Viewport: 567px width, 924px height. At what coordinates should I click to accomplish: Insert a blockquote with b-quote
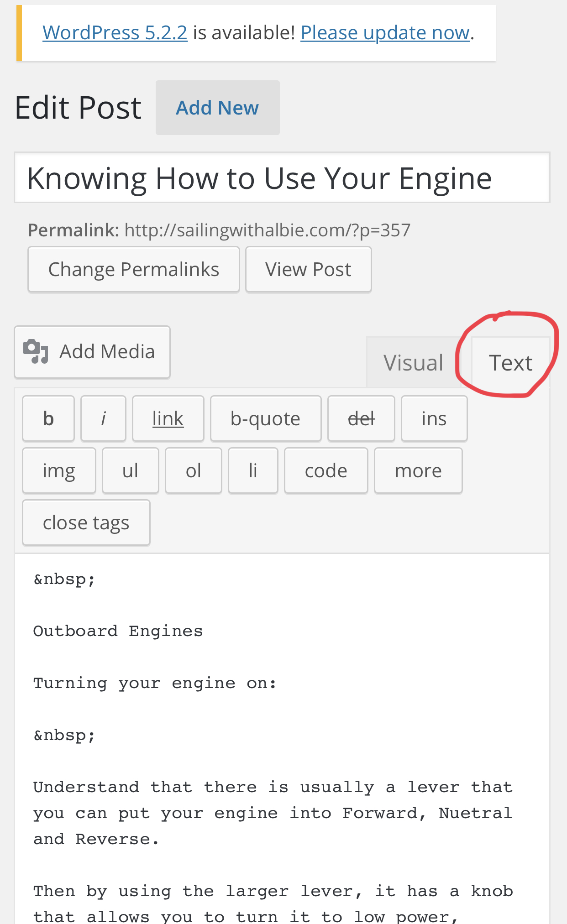click(266, 418)
